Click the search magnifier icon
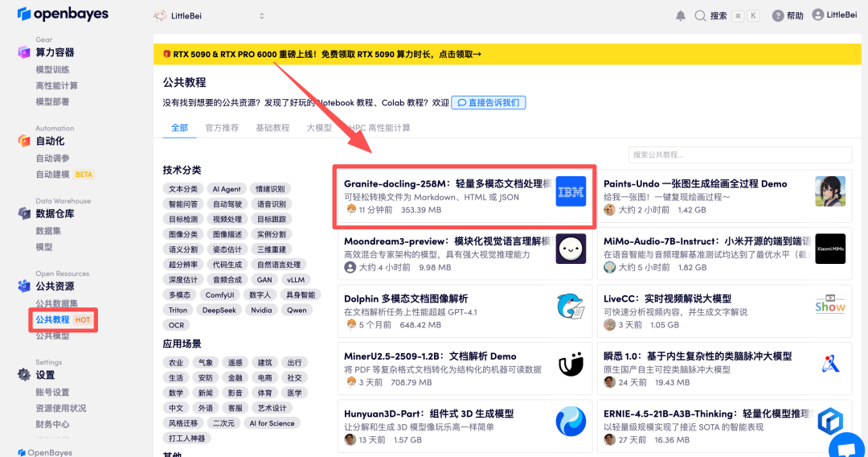The width and height of the screenshot is (868, 457). (x=700, y=16)
